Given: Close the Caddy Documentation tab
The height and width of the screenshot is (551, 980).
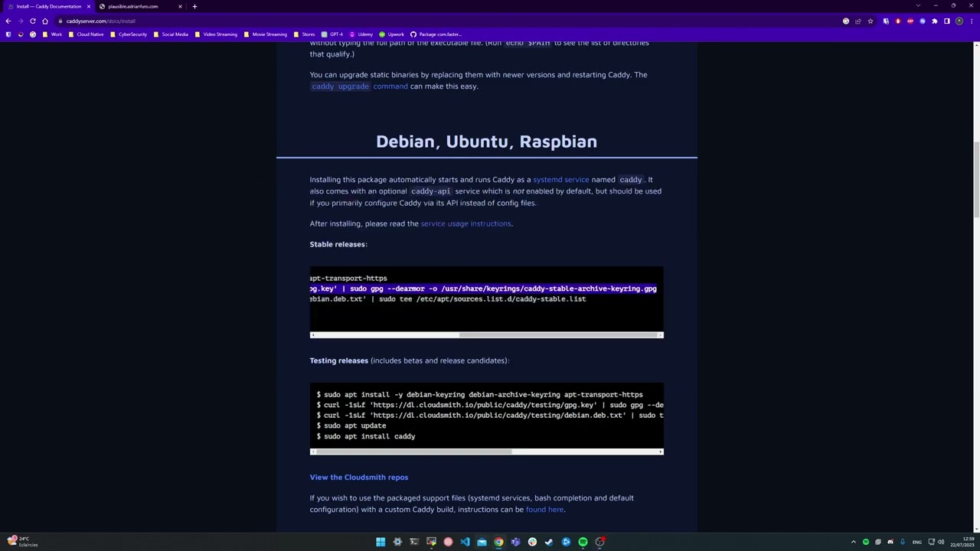Looking at the screenshot, I should [89, 6].
